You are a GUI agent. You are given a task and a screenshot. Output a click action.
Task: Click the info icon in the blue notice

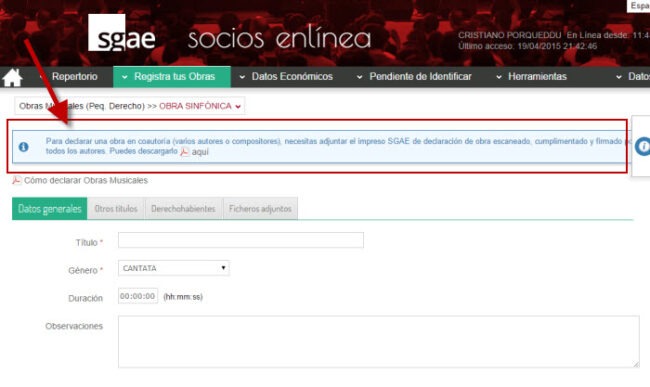pos(24,147)
